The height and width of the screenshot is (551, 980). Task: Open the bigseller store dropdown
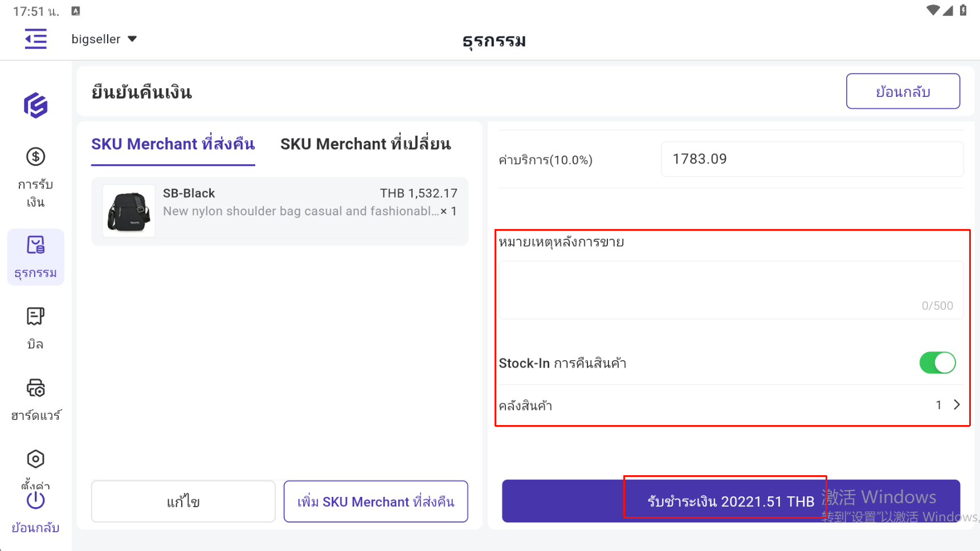104,39
